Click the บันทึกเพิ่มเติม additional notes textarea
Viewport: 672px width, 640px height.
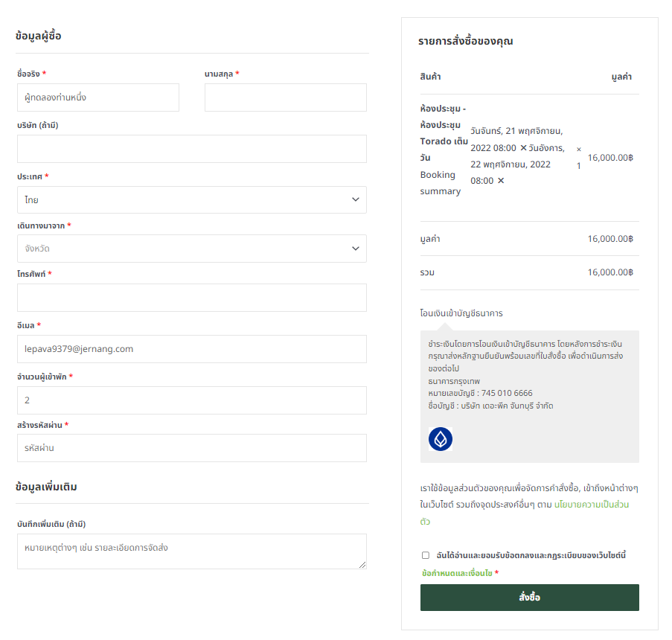(191, 551)
